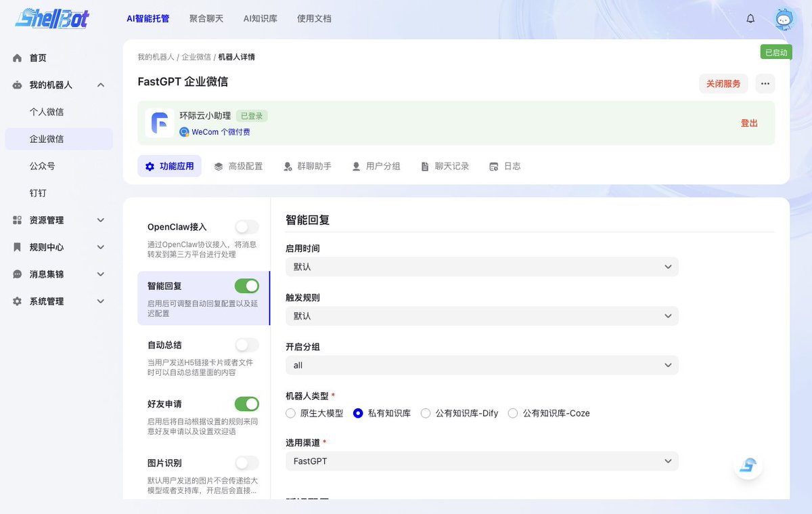The width and height of the screenshot is (812, 514).
Task: Select the 私有知识库 radio option
Action: pos(359,413)
